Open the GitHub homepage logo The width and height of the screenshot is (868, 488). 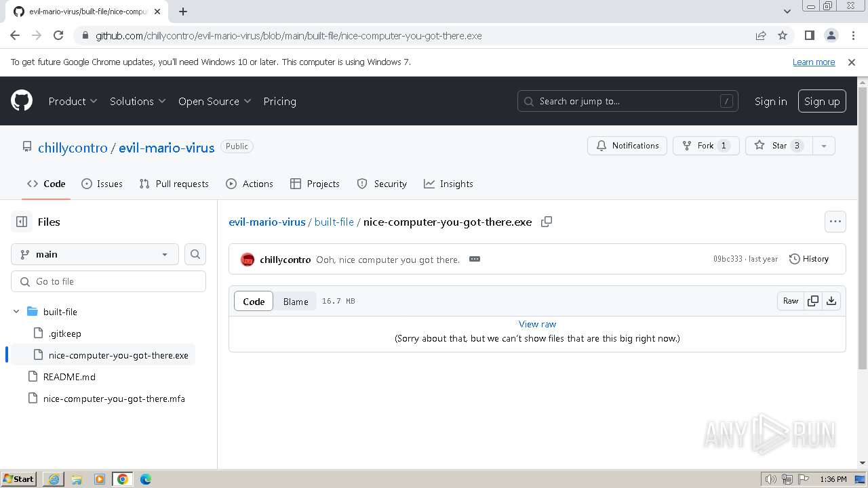[x=22, y=101]
